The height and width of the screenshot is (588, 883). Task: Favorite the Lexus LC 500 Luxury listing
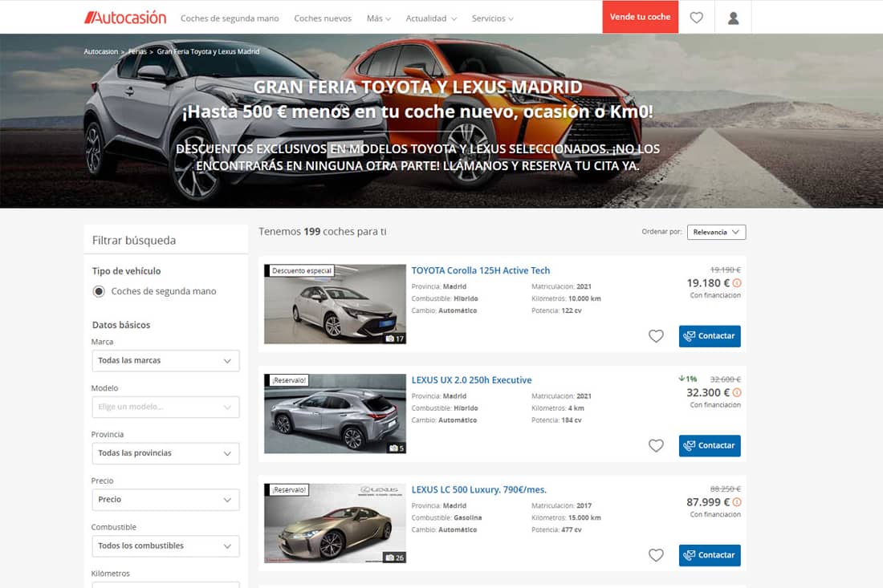[x=656, y=555]
